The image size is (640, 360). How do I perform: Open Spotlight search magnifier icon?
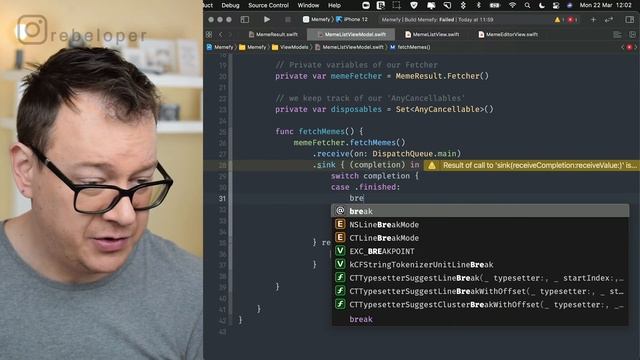(527, 5)
